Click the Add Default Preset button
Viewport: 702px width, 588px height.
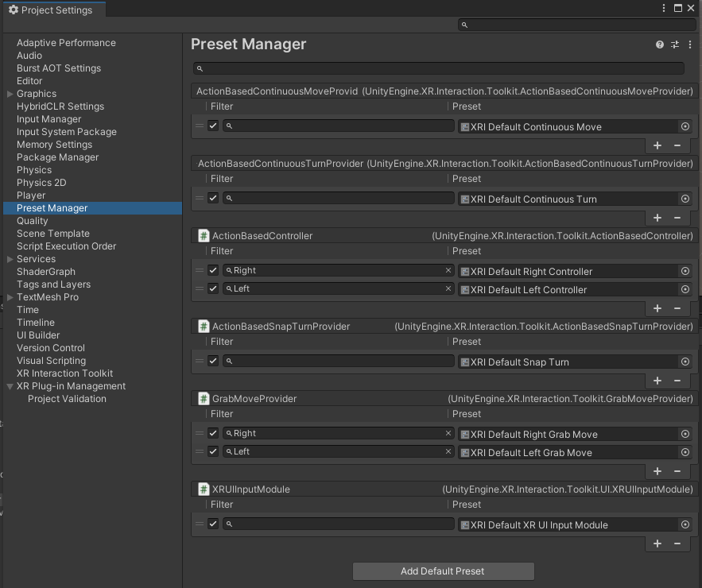[443, 571]
